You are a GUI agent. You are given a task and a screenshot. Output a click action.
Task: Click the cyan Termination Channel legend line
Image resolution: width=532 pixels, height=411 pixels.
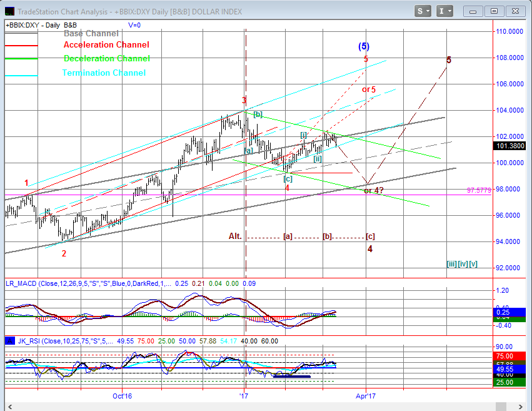pyautogui.click(x=21, y=75)
